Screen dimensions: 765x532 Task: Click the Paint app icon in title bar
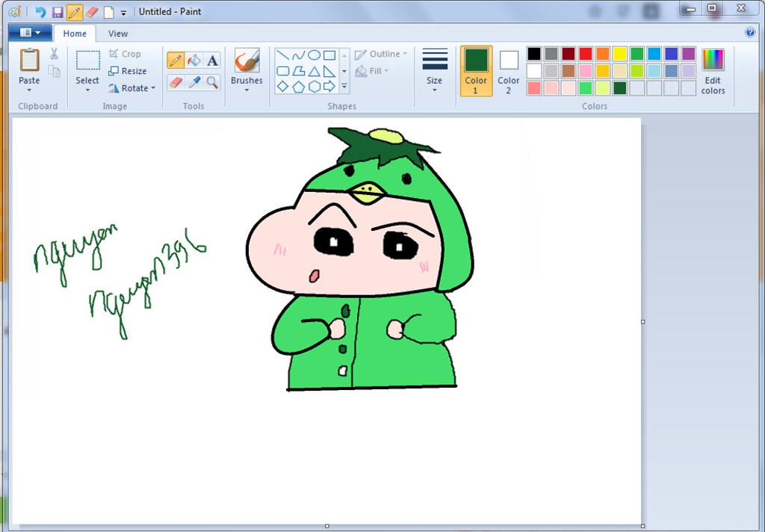pyautogui.click(x=15, y=12)
